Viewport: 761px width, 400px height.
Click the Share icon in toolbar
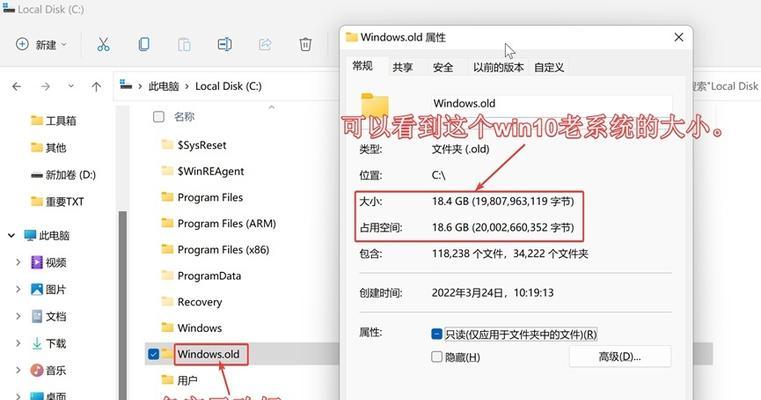(265, 45)
